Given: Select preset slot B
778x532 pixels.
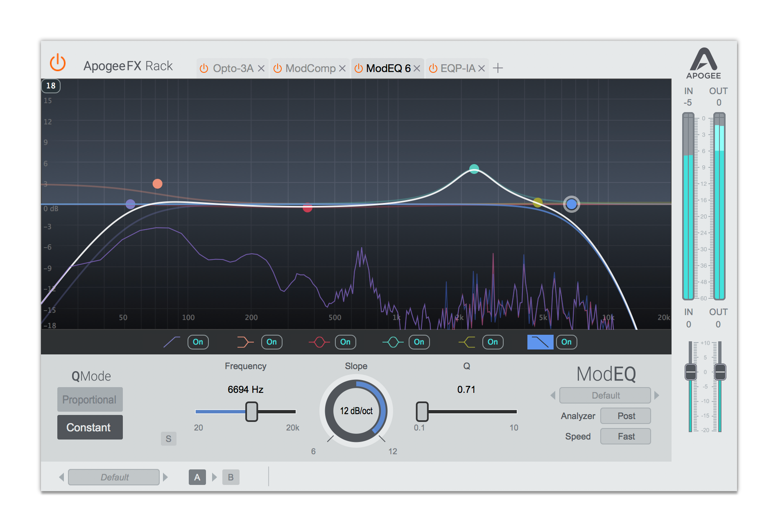Looking at the screenshot, I should click(231, 477).
